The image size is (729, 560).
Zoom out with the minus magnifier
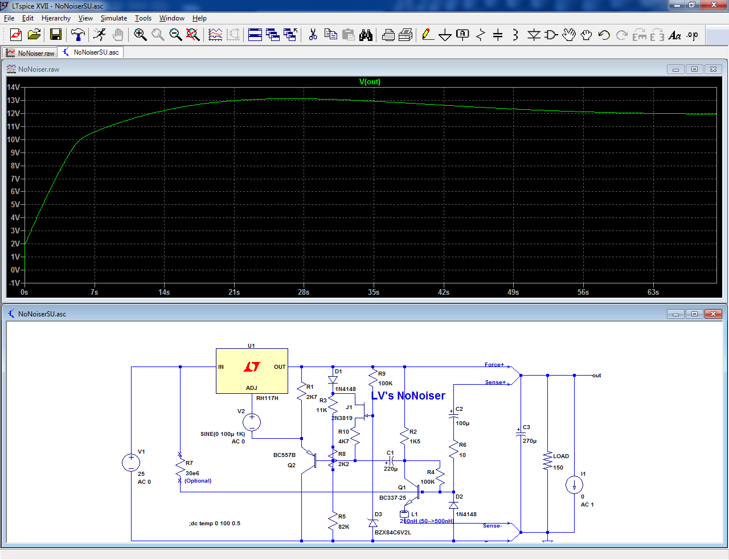(x=175, y=35)
